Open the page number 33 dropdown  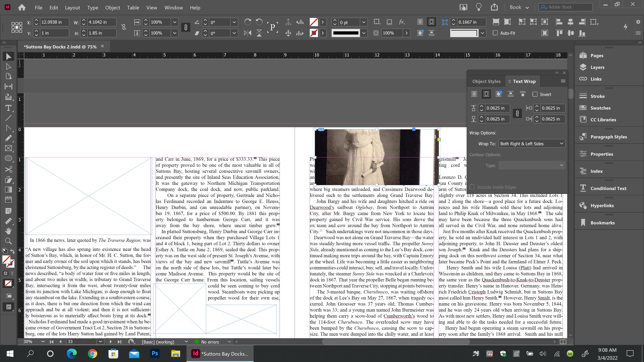[x=100, y=342]
